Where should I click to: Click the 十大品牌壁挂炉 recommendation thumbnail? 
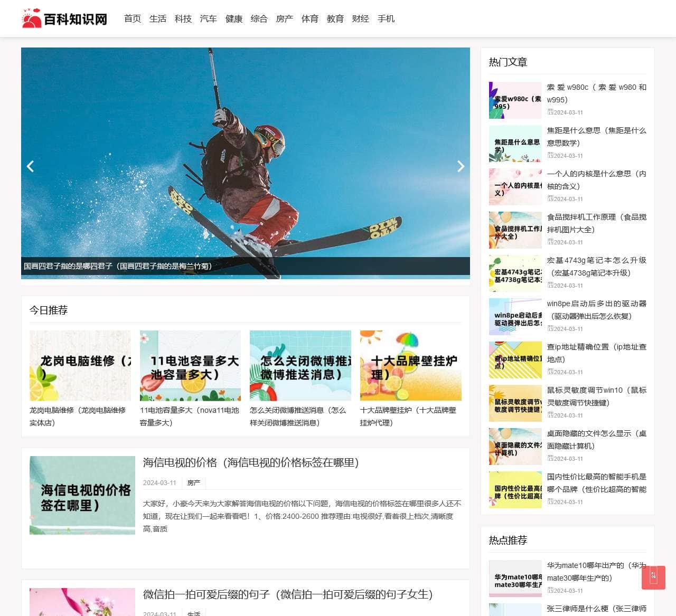tap(411, 365)
